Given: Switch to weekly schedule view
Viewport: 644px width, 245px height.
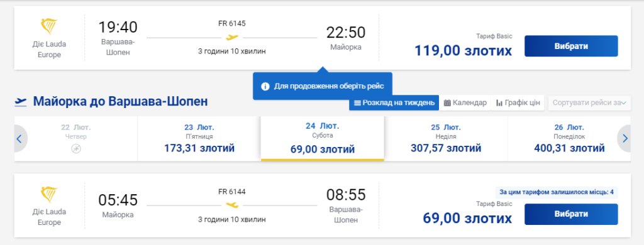Looking at the screenshot, I should point(394,102).
